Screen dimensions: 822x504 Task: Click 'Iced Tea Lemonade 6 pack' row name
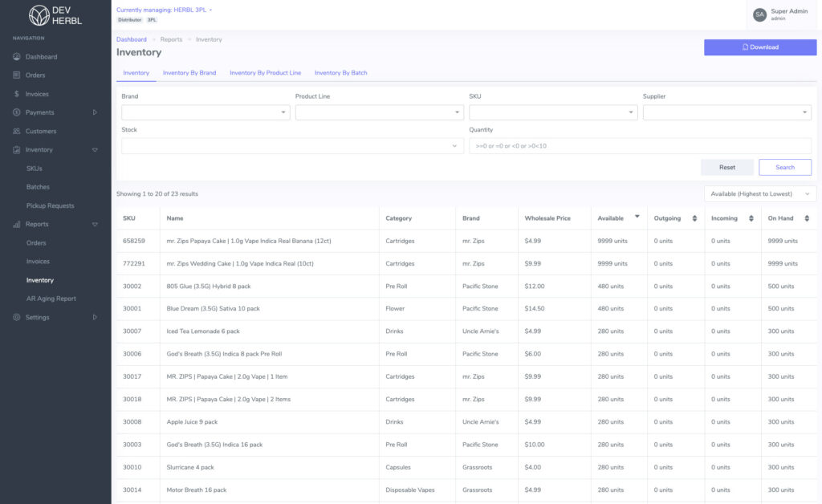(x=203, y=331)
